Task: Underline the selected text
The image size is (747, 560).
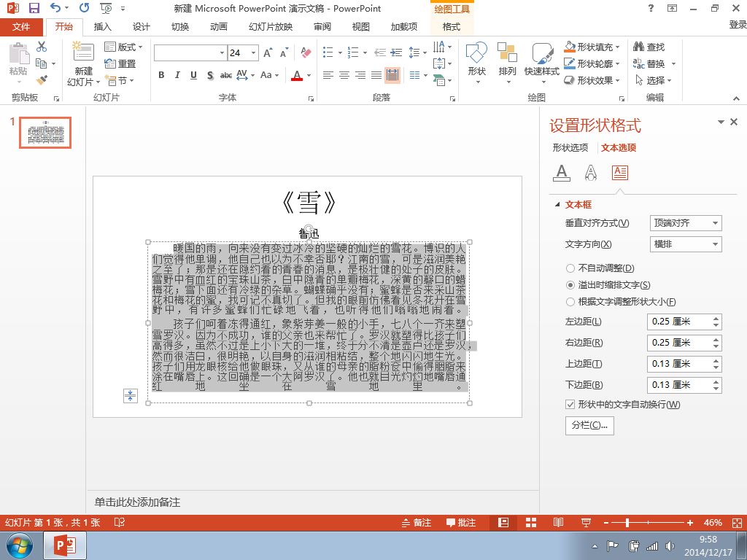Action: (x=193, y=75)
